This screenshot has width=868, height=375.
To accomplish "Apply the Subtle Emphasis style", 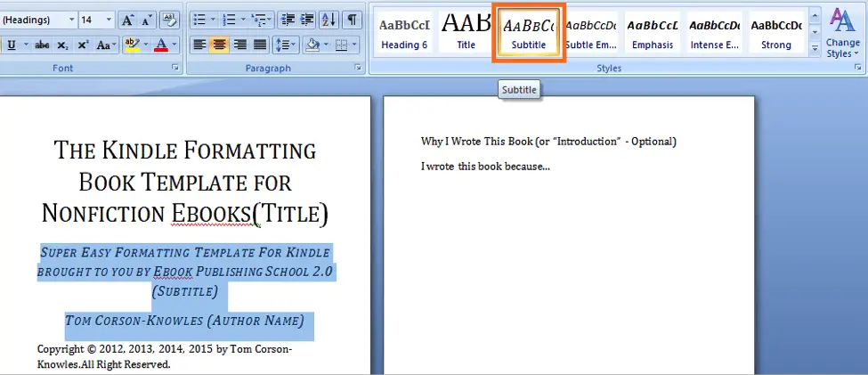I will click(590, 33).
